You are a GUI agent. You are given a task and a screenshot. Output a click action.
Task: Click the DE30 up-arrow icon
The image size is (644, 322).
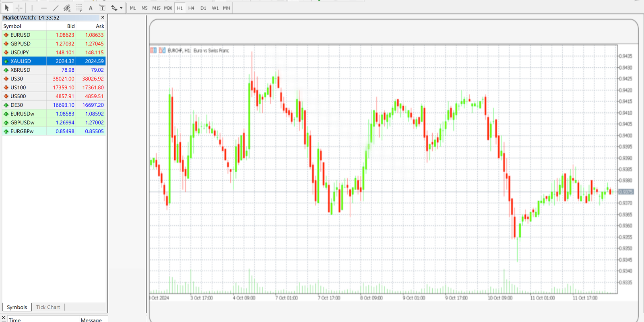[x=6, y=105]
